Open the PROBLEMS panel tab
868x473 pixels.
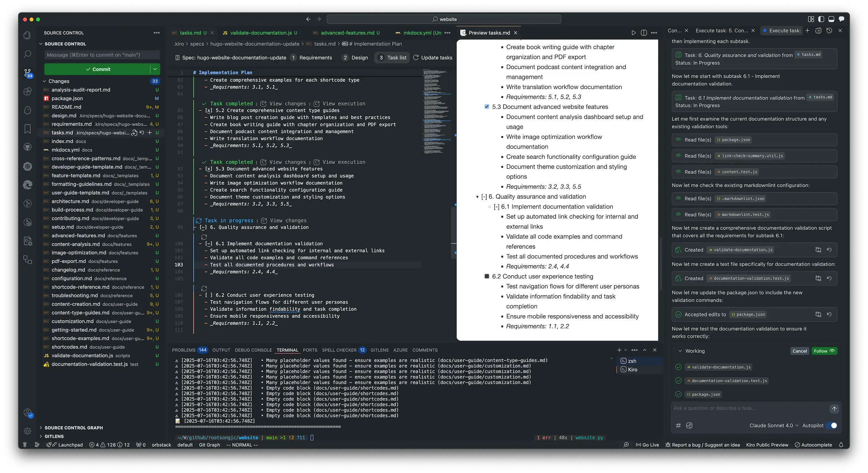190,350
